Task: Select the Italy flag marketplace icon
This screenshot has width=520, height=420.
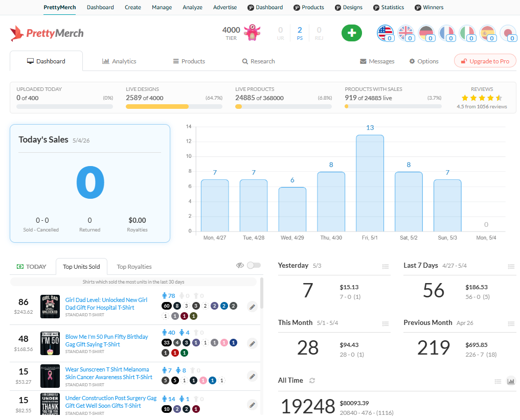Action: tap(467, 33)
